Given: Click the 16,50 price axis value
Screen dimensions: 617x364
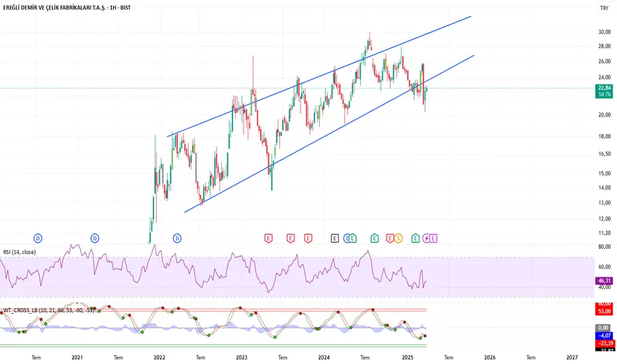Looking at the screenshot, I should (x=604, y=154).
